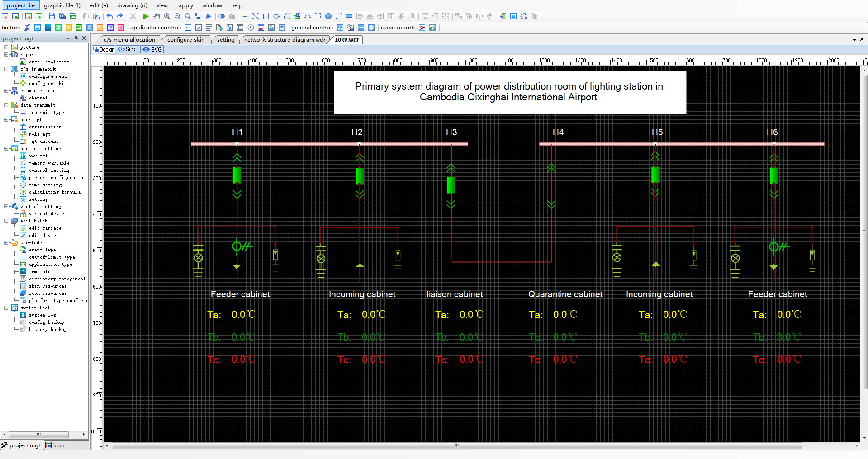The image size is (868, 459).
Task: Select the ellipse drawing tool
Action: coord(276,16)
